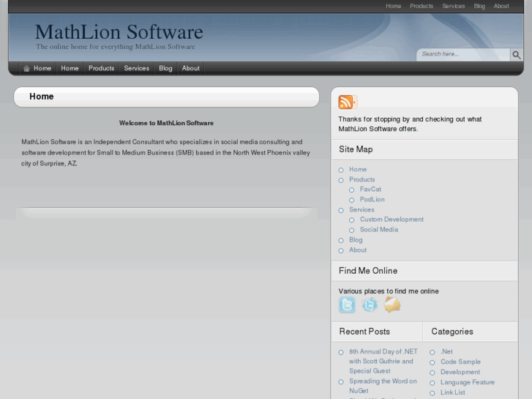Click the site tagline under the title
This screenshot has width=532, height=399.
pos(116,47)
